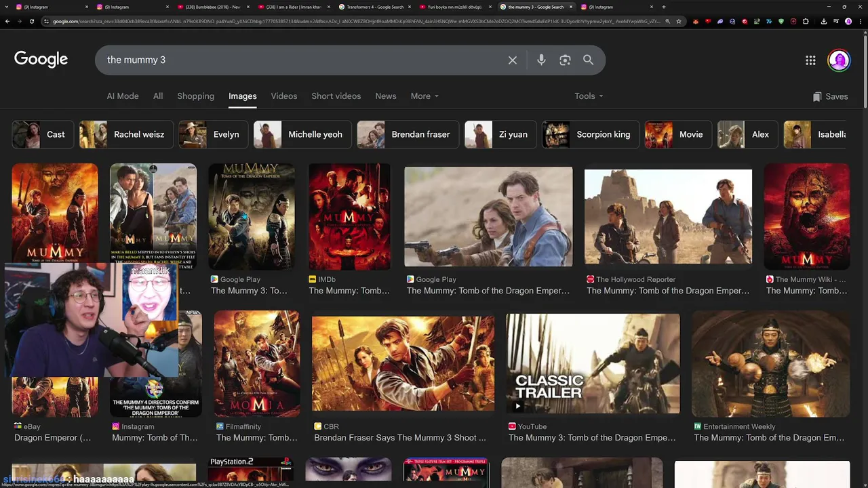Open the Entertainment Weekly emperor image
Screen dimensions: 868x488
[x=770, y=363]
